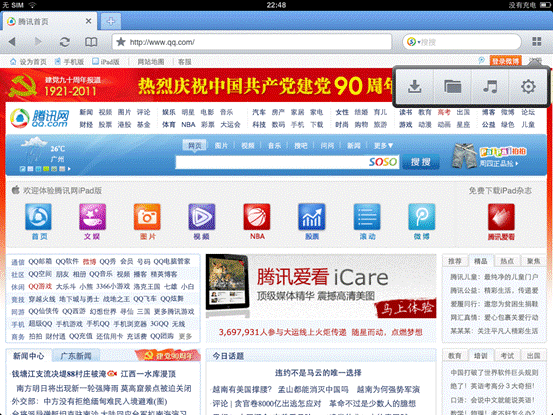Open the 腾讯爱看 iCare banner

[x=321, y=286]
